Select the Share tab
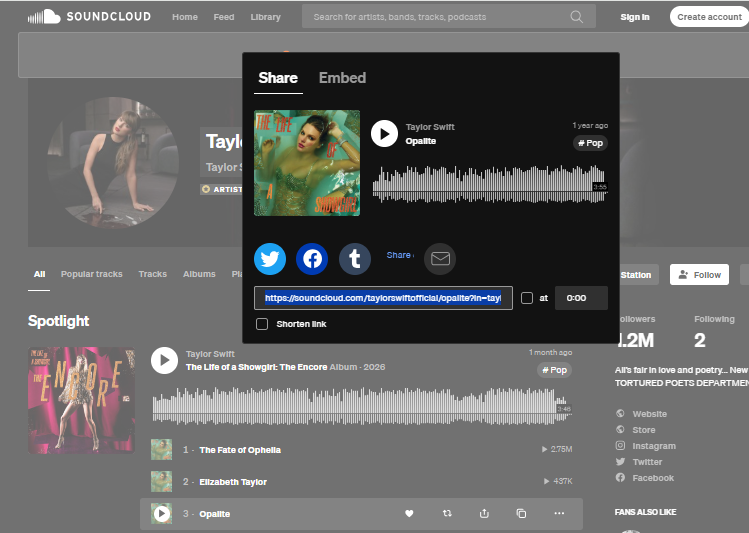Screen dimensions: 749x533 coord(278,78)
